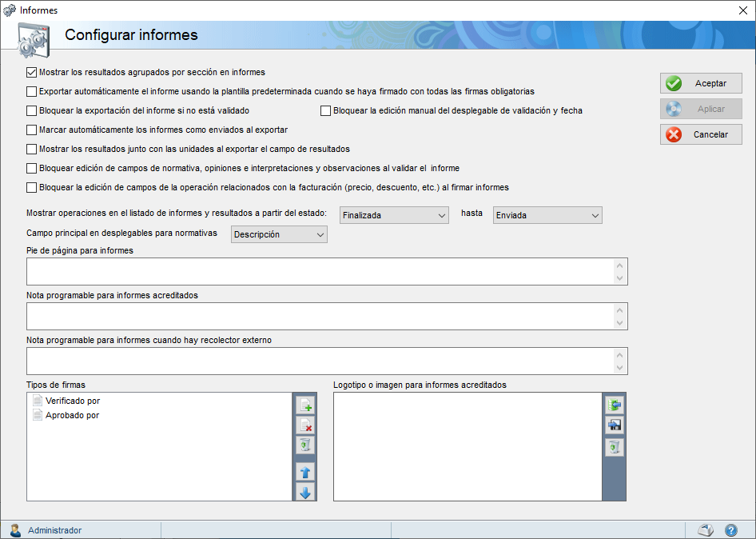
Task: Import a logo image for accredited reports
Action: coord(615,405)
